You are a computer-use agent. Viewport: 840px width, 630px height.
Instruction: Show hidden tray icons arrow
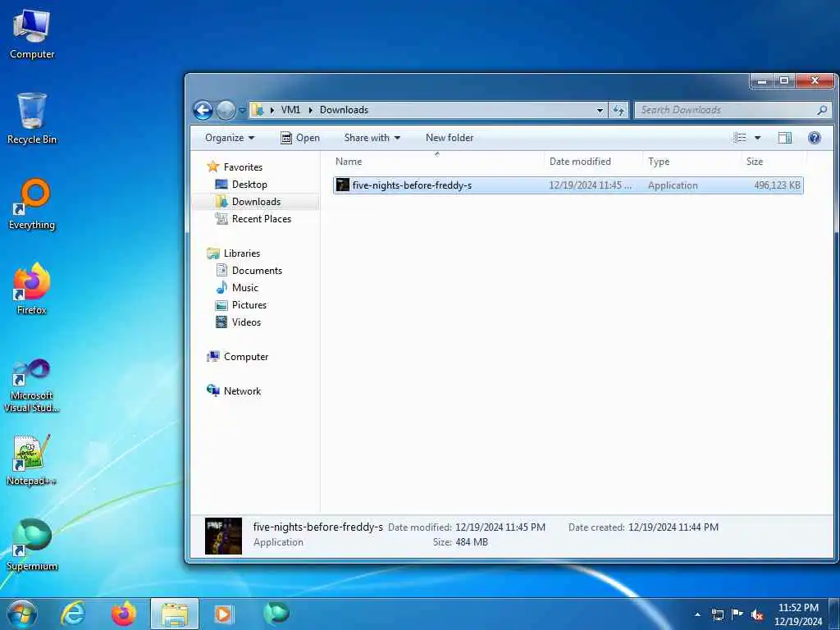pos(697,614)
